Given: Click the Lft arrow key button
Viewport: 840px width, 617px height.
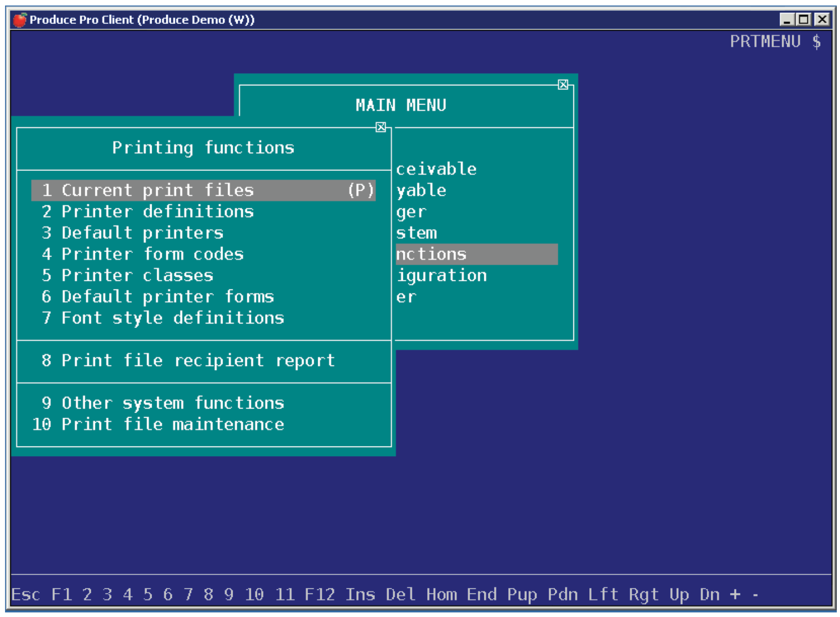Looking at the screenshot, I should [603, 595].
